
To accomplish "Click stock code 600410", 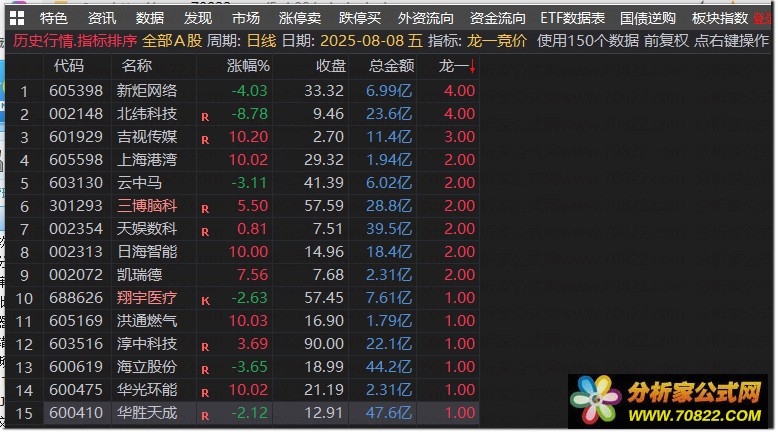I will click(76, 413).
